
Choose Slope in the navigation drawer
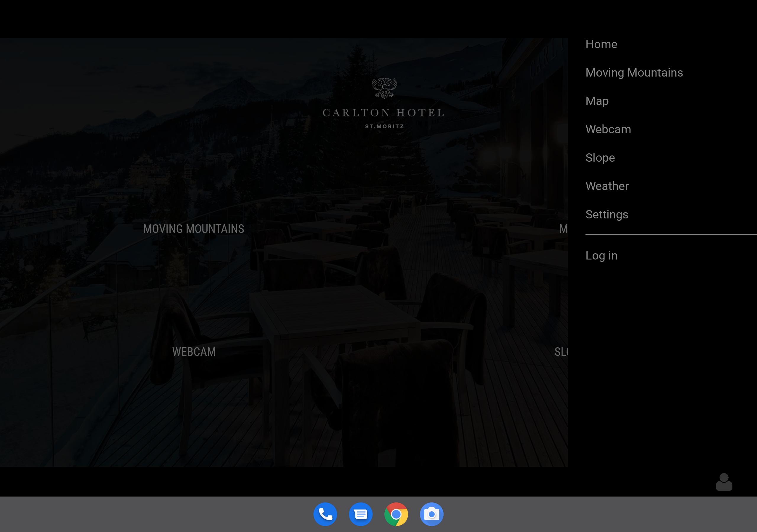click(x=600, y=158)
